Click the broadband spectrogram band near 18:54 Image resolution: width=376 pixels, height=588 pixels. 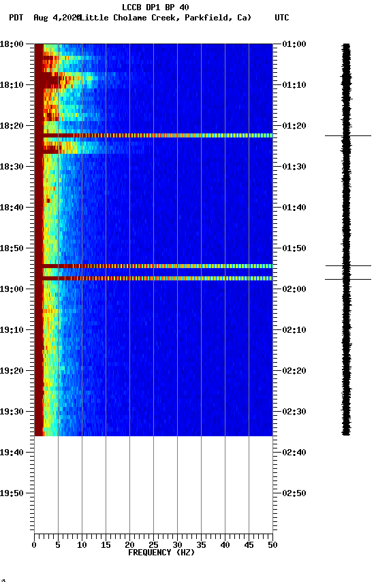pos(153,266)
